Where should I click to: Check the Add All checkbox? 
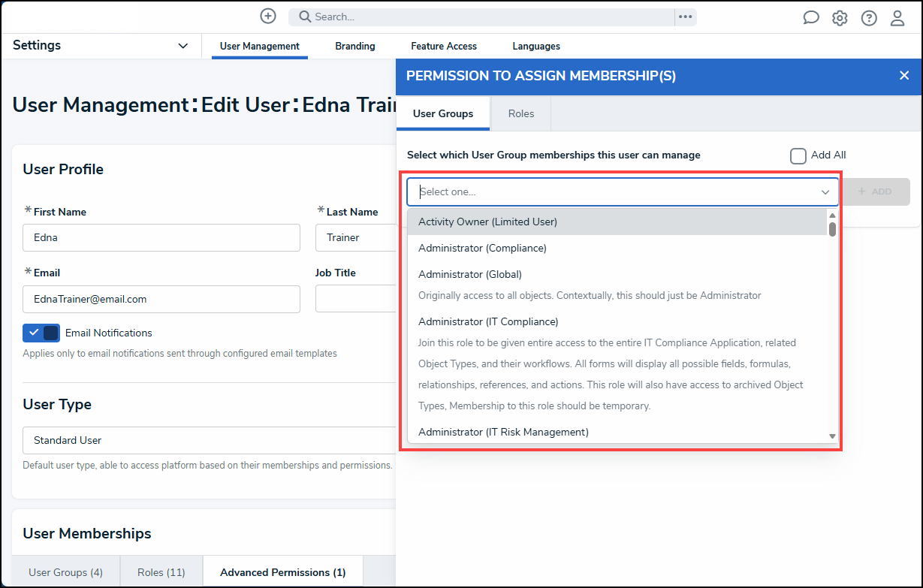click(x=798, y=155)
